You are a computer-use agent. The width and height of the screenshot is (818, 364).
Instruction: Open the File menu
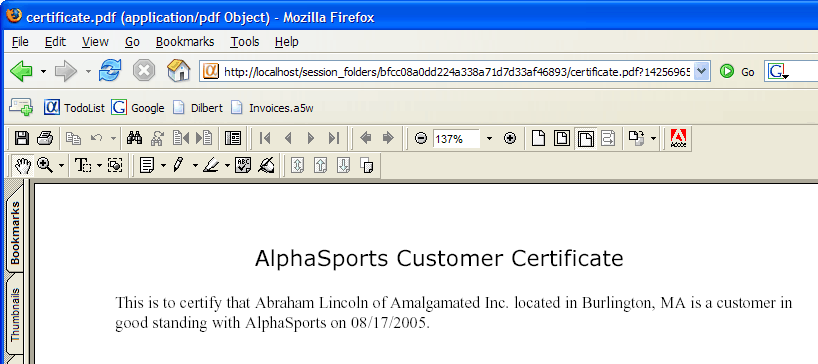[20, 42]
